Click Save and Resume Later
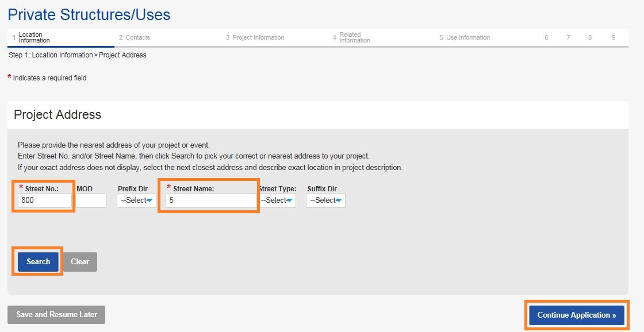 tap(56, 315)
